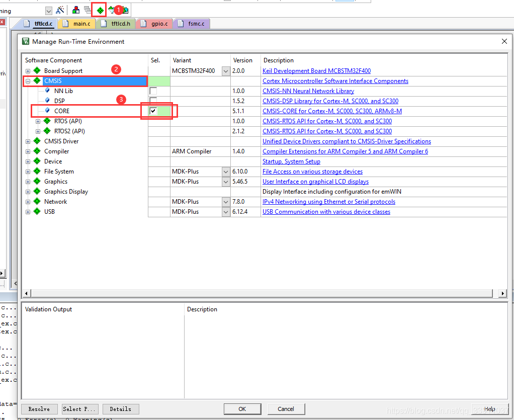
Task: Select the Graphics Display tree row label
Action: point(66,192)
